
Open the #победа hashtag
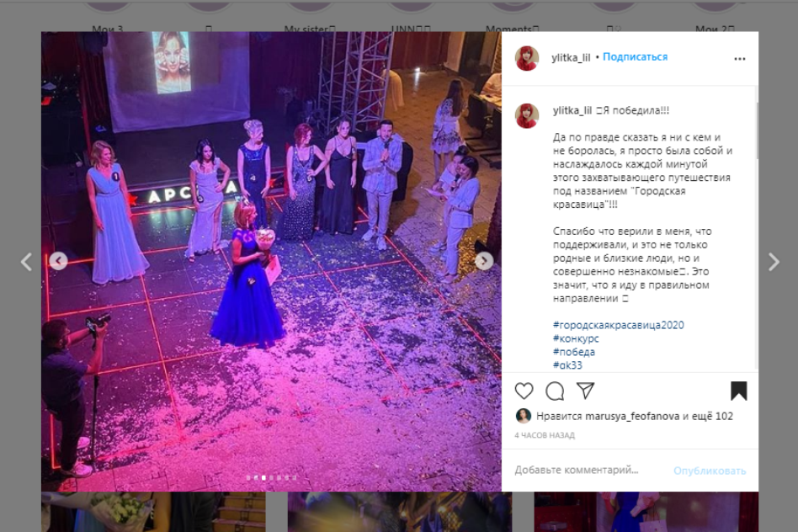point(573,352)
